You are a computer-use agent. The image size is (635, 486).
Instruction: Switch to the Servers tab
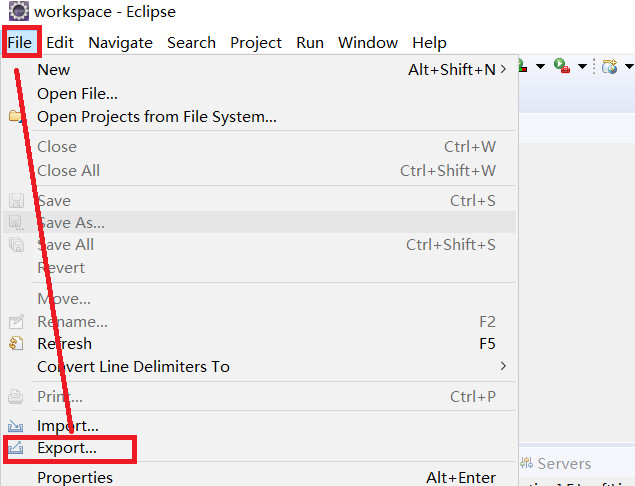[556, 463]
